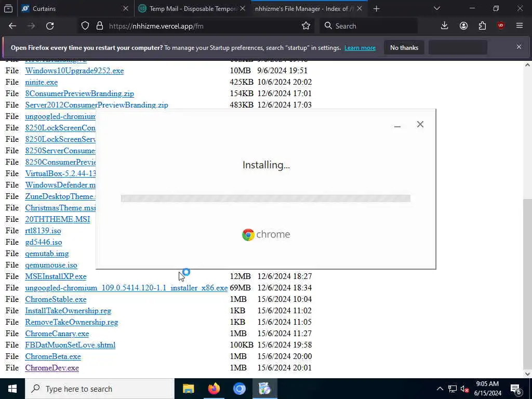The image size is (532, 399).
Task: Click the '69MB' size of ungoogled-chromium installer
Action: (240, 288)
